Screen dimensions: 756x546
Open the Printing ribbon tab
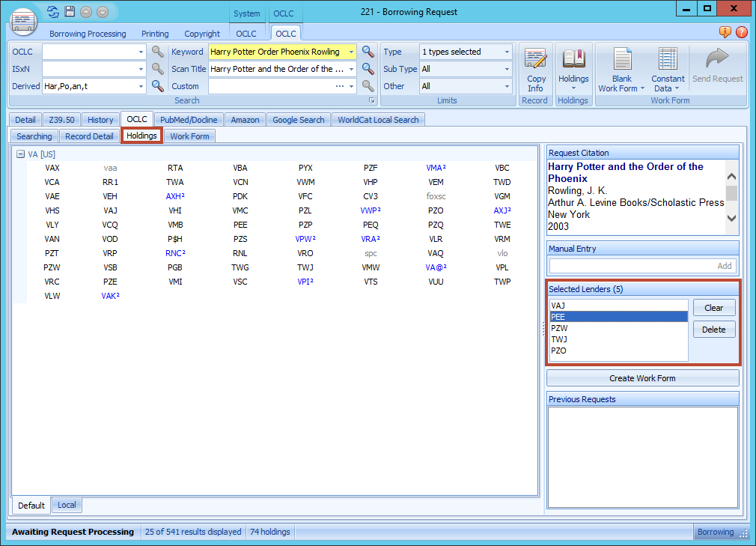(155, 34)
